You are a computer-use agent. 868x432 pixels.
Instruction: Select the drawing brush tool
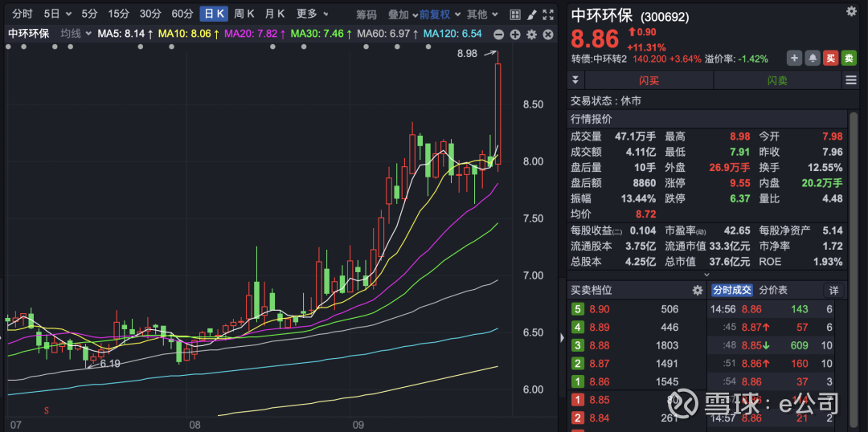pos(531,14)
